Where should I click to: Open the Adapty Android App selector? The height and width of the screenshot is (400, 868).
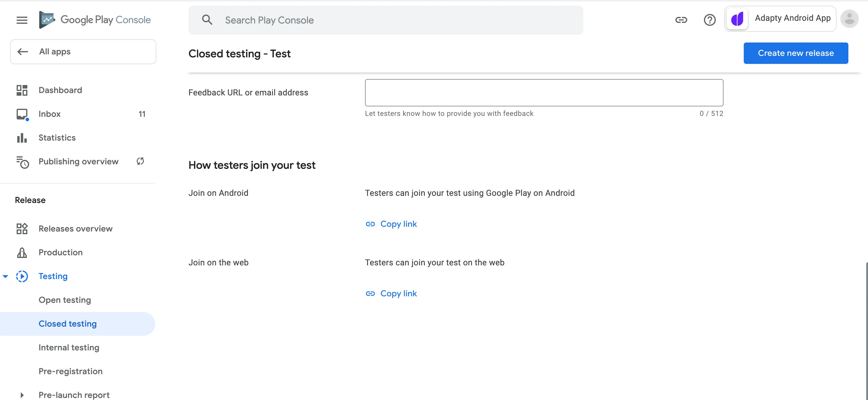[x=780, y=19]
